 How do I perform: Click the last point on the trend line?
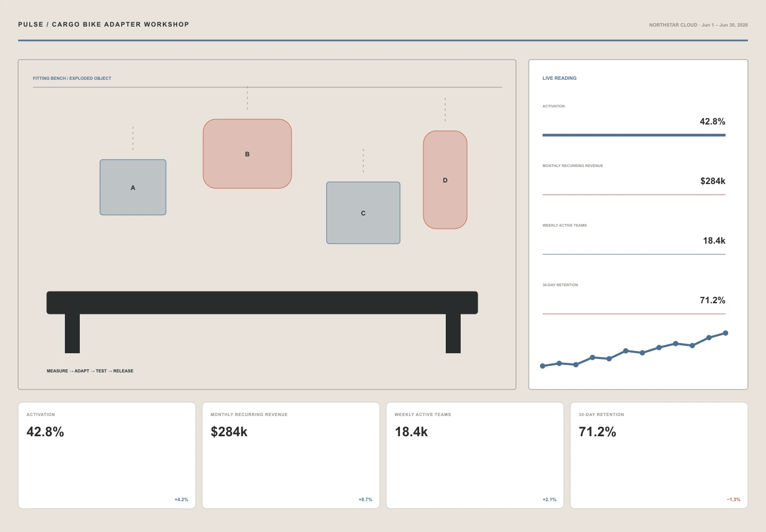[726, 333]
